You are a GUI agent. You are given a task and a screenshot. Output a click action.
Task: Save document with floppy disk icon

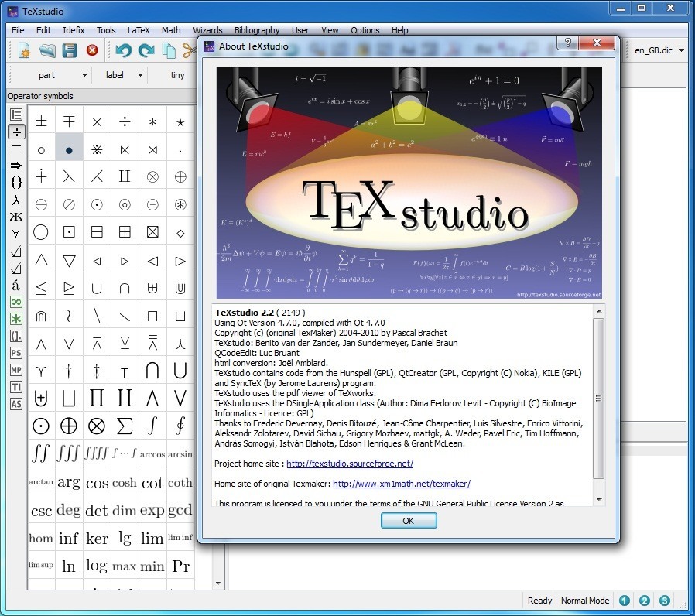coord(70,50)
